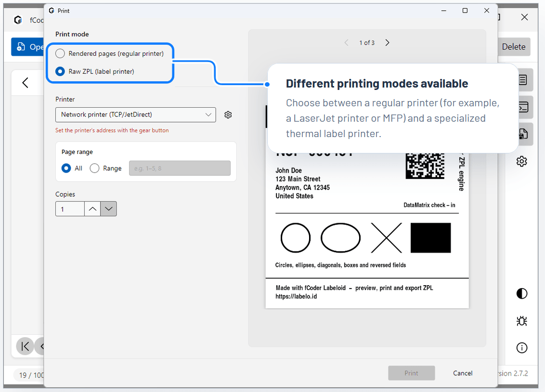Click the fCoder app logo in main window
The width and height of the screenshot is (545, 392).
(18, 20)
